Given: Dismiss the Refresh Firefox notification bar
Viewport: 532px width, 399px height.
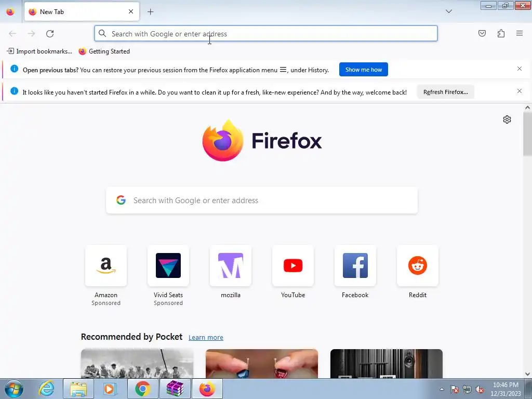Looking at the screenshot, I should 520,91.
